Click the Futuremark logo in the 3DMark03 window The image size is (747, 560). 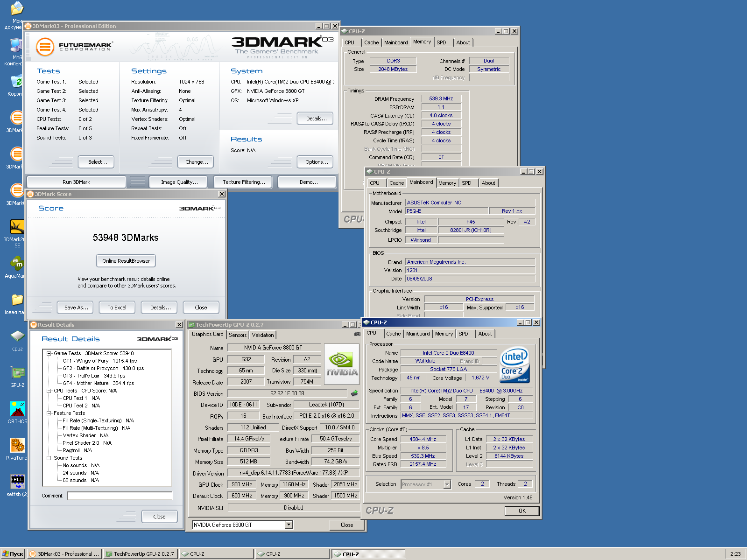click(75, 47)
